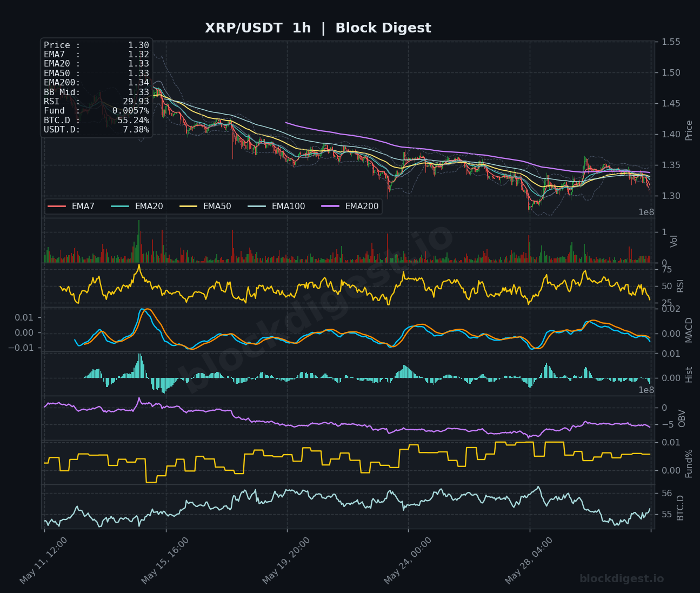Click the 1.30 price axis tick

[670, 196]
